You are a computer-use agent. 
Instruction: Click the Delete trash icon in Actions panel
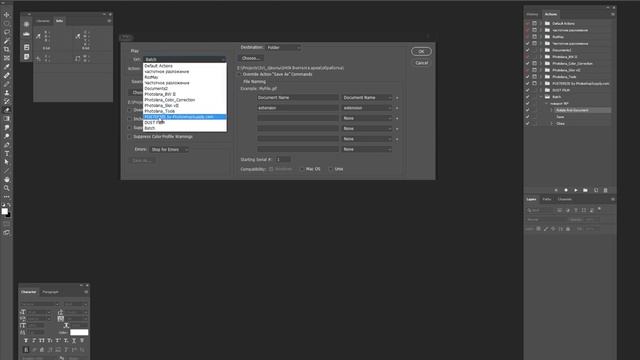point(605,190)
